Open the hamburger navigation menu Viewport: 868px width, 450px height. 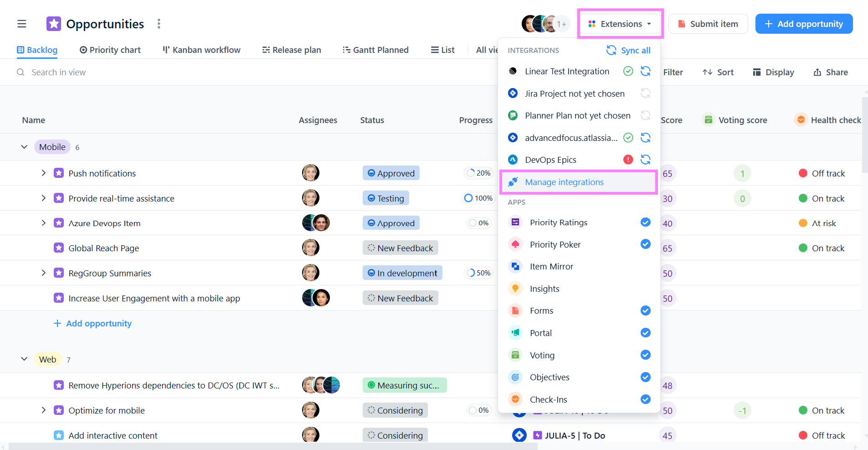pos(22,24)
